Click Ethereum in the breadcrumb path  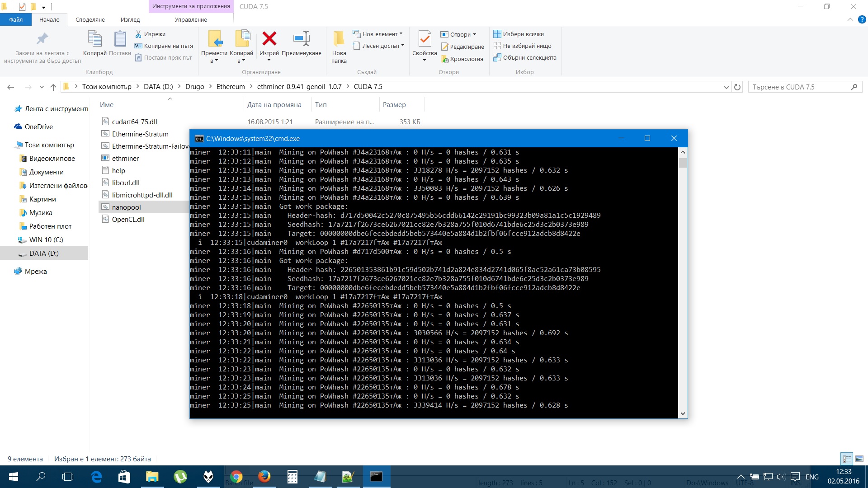(x=231, y=87)
